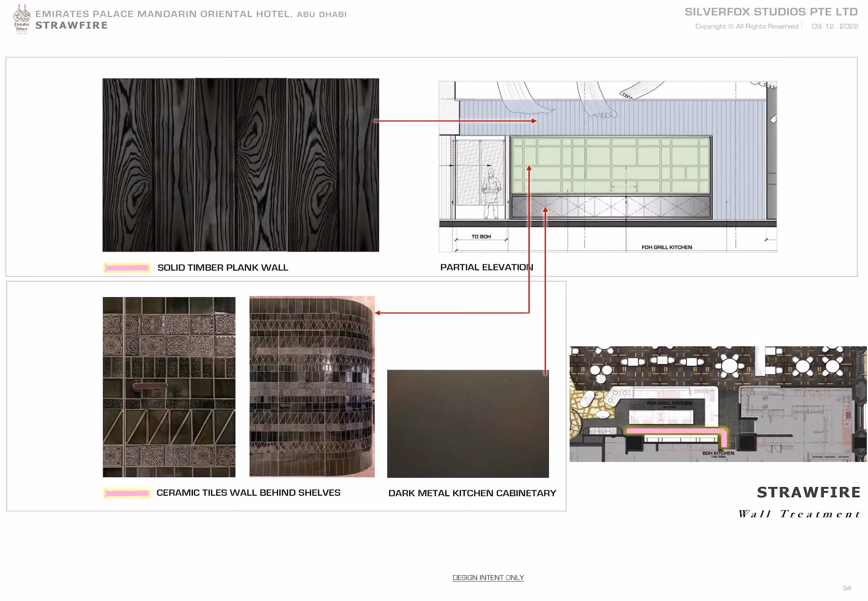Open the Strawfire floor plan image
Screen dimensions: 868x601
pyautogui.click(x=718, y=404)
